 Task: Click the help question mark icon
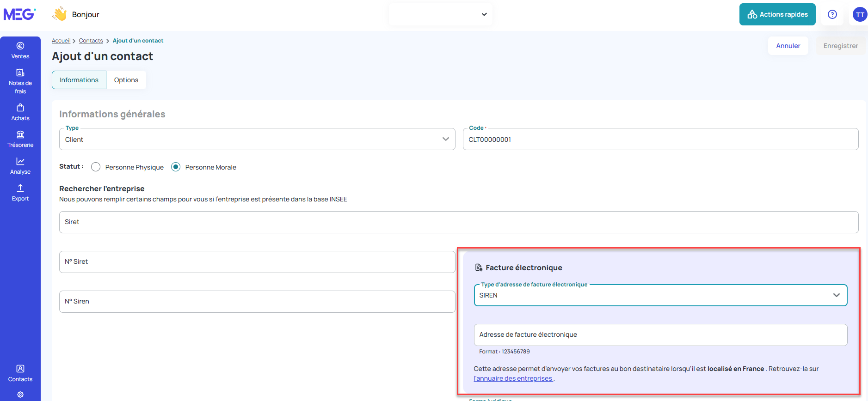pyautogui.click(x=832, y=14)
